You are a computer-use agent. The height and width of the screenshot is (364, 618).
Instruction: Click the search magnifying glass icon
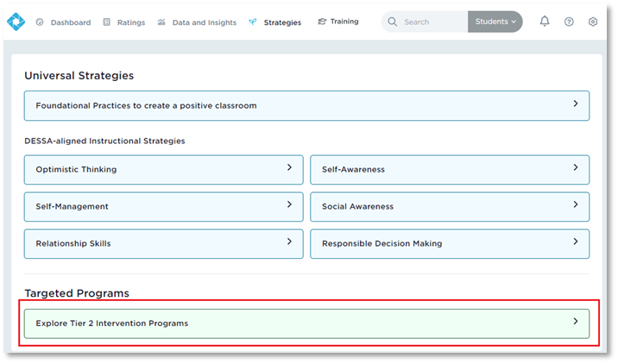coord(393,22)
